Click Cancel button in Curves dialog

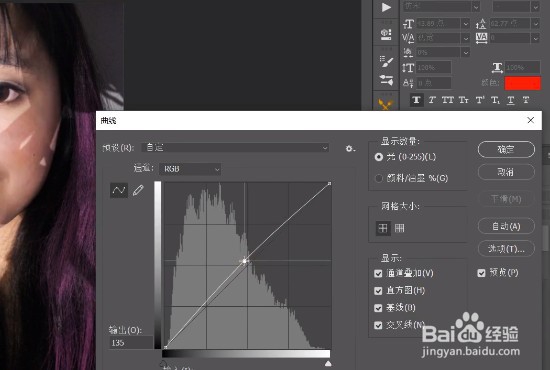click(x=506, y=172)
